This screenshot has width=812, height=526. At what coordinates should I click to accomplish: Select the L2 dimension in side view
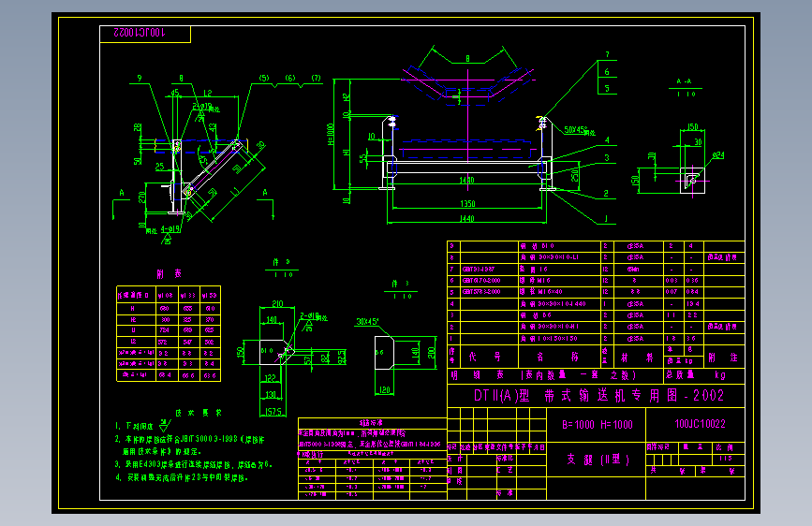(x=208, y=94)
